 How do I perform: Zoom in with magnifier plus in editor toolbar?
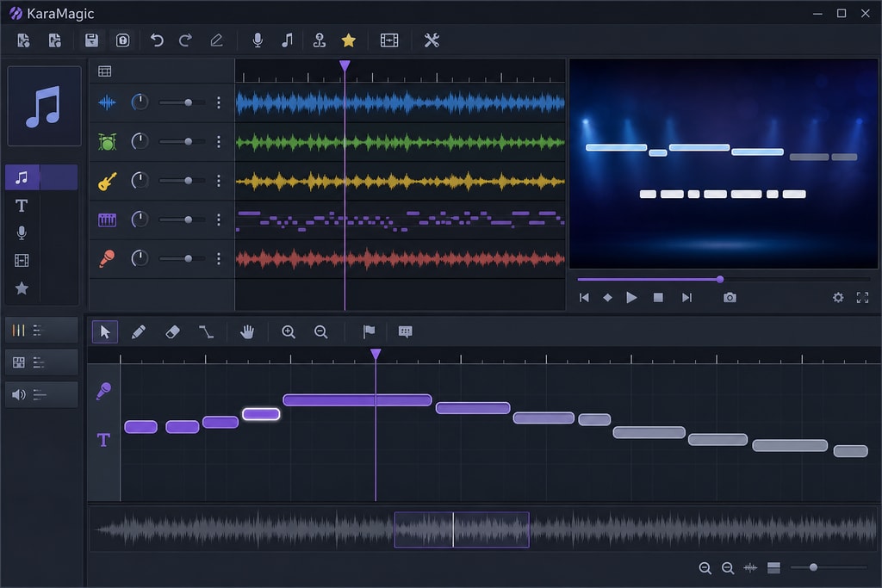coord(289,331)
